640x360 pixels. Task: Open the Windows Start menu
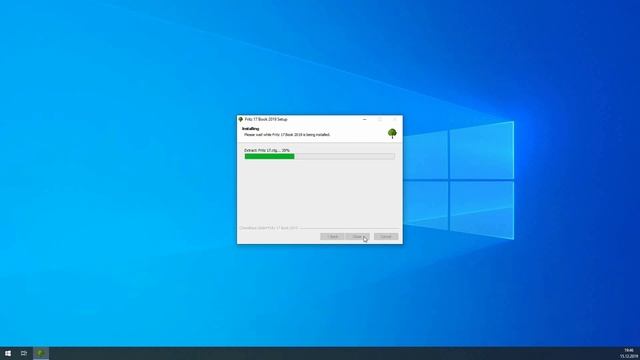8,353
